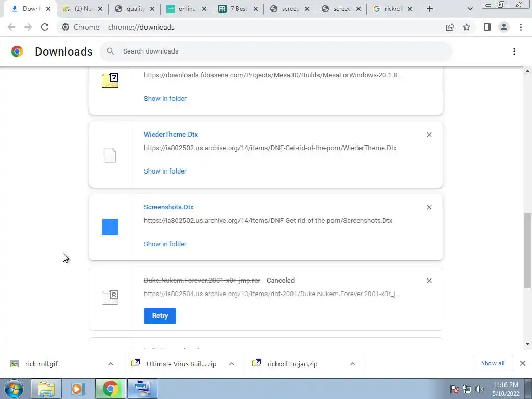
Task: Reload the downloads page
Action: click(45, 27)
